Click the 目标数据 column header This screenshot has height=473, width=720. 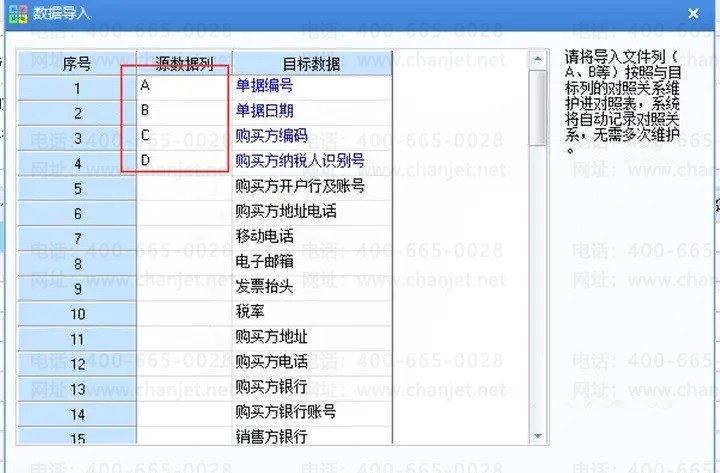(312, 63)
